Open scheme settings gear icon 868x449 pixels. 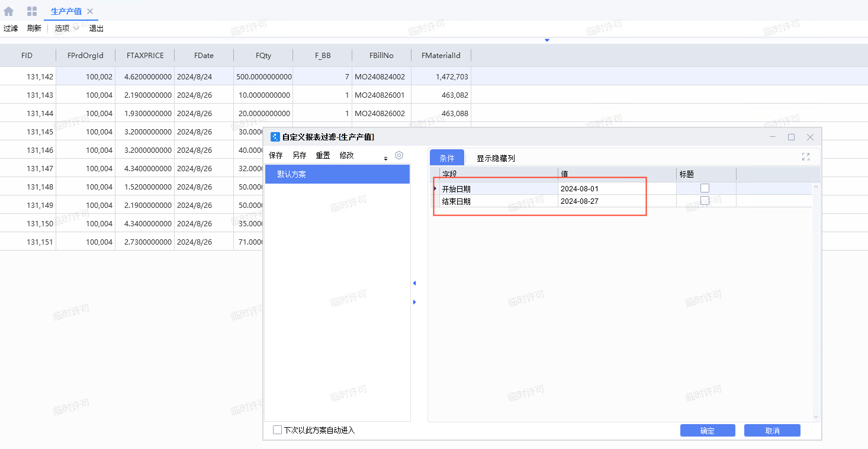click(x=399, y=155)
